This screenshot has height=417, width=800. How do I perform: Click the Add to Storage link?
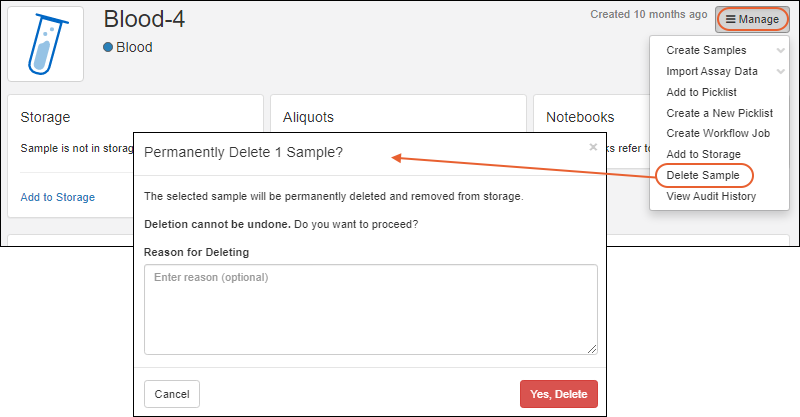click(x=58, y=197)
